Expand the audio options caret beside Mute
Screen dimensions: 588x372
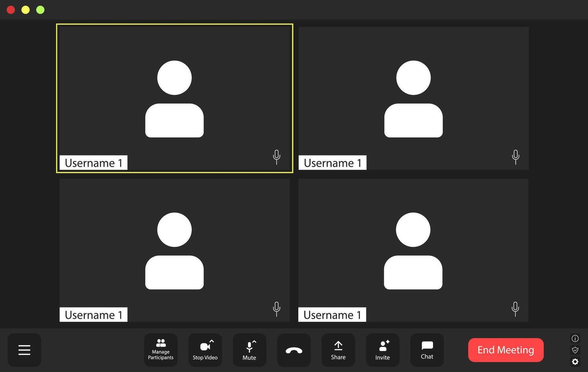tap(254, 342)
